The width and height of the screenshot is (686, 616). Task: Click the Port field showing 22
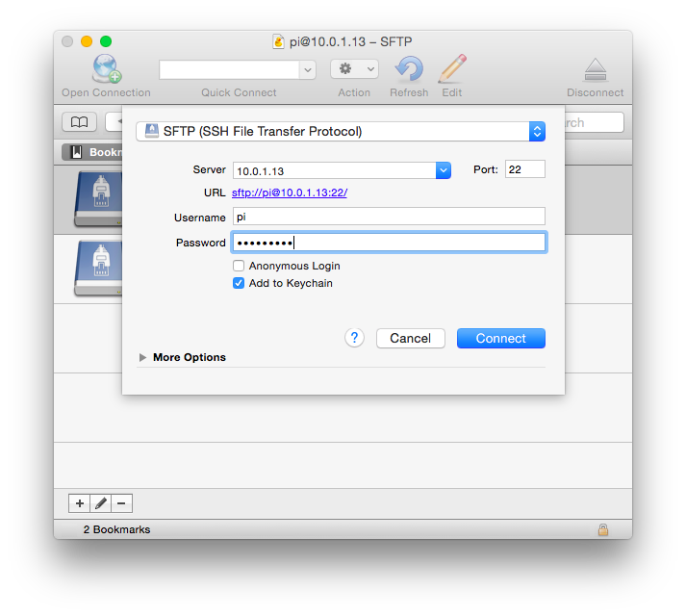pyautogui.click(x=525, y=169)
